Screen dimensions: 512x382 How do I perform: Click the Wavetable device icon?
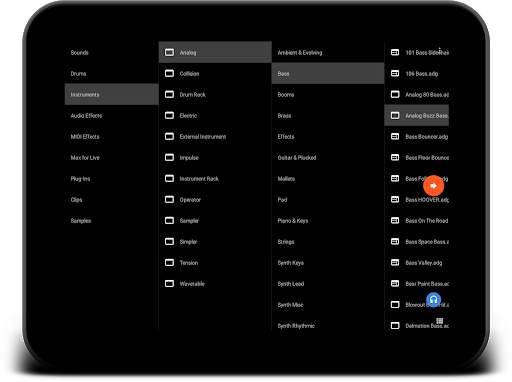click(169, 283)
